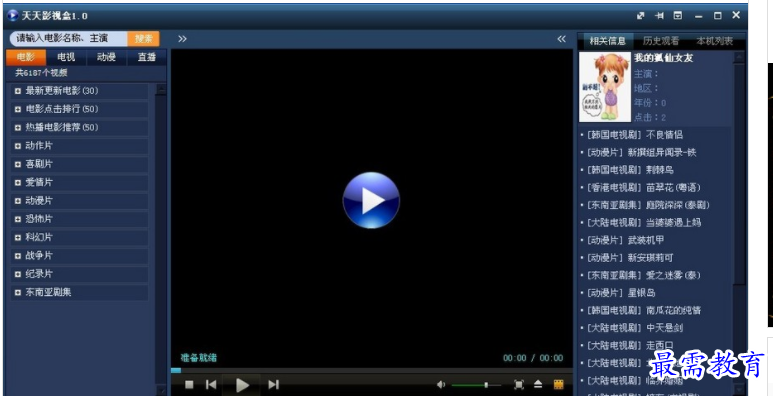Click the diagonal arrows icon in title bar

pyautogui.click(x=640, y=16)
